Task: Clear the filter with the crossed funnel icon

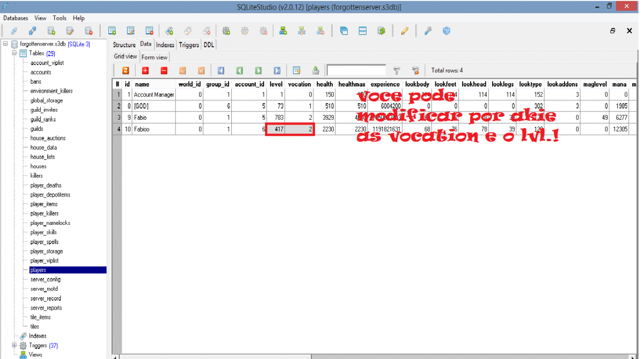Action: pyautogui.click(x=415, y=70)
